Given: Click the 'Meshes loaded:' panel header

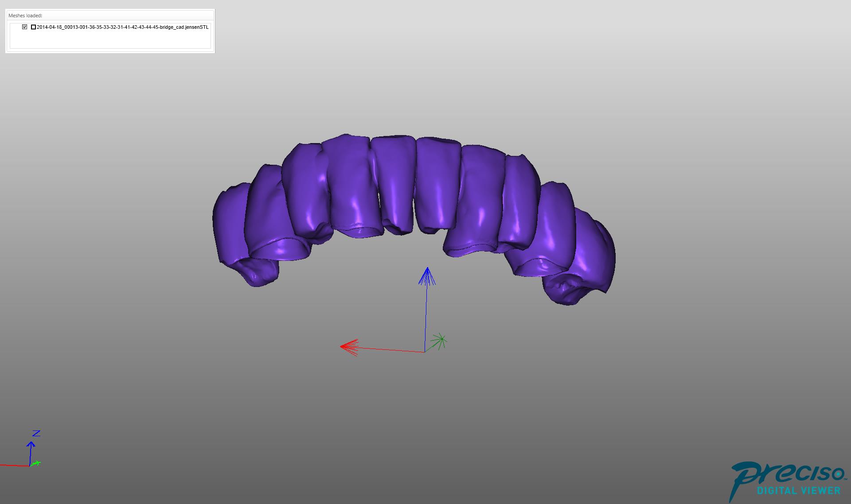Looking at the screenshot, I should click(25, 16).
